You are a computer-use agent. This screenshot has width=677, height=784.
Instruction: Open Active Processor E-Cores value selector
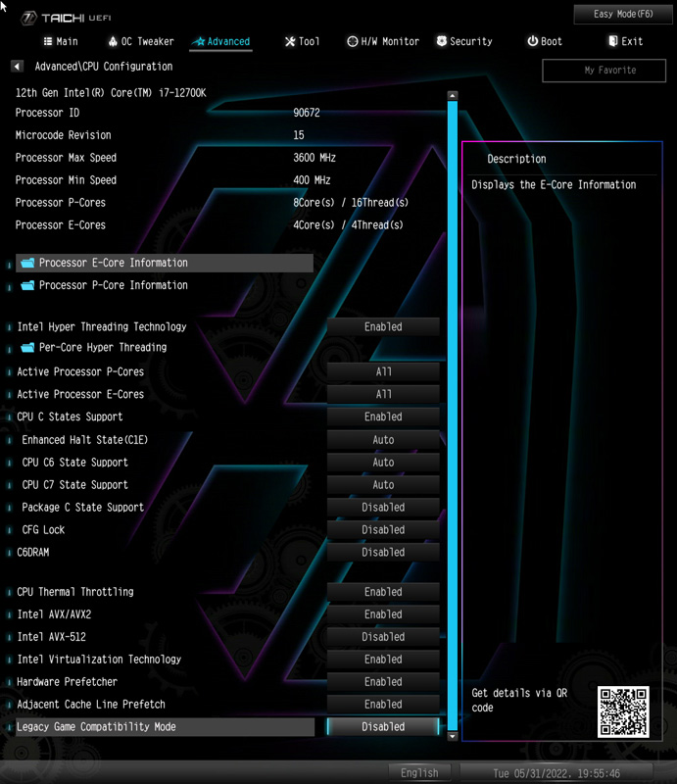[383, 394]
